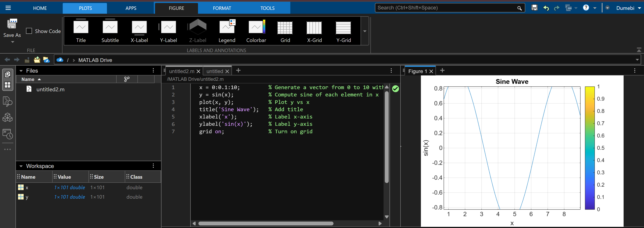Click the colorbar in the figure
Image resolution: width=644 pixels, height=228 pixels.
(x=589, y=148)
